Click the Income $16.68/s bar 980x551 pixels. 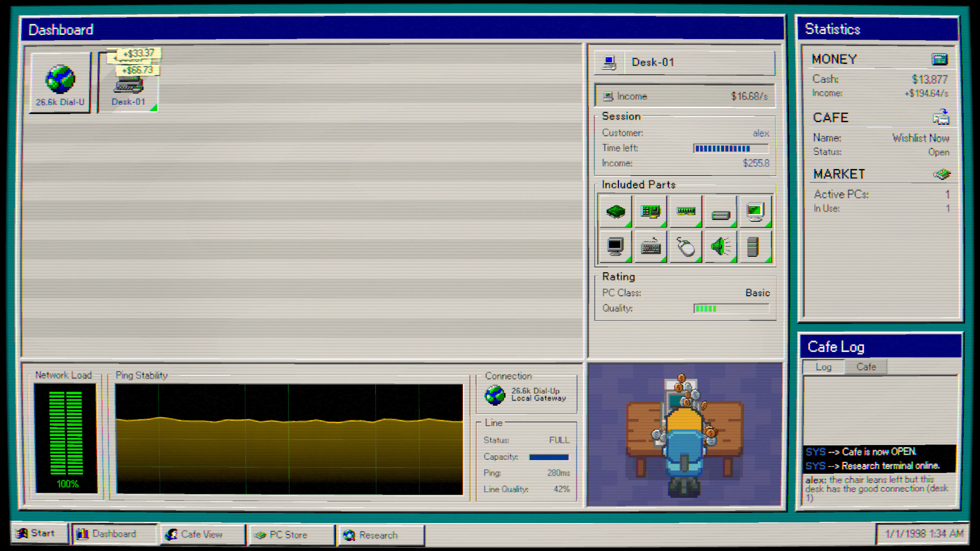click(685, 96)
